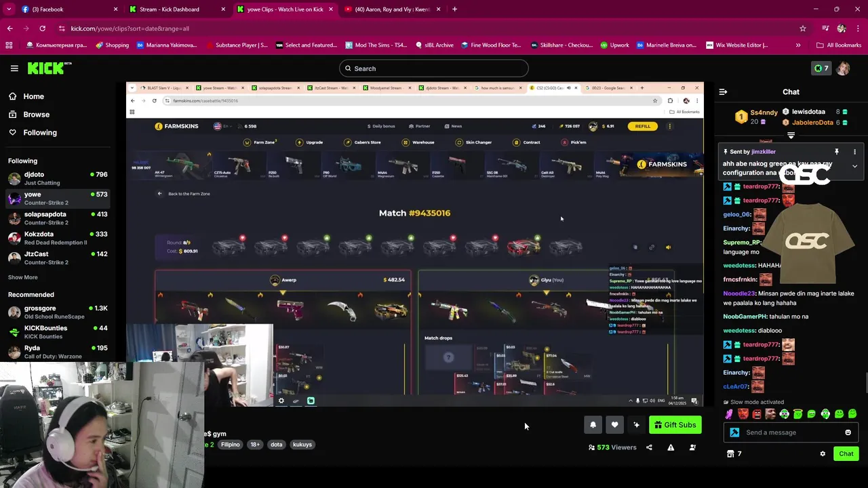Click the KICK logo
This screenshot has width=868, height=488.
(x=49, y=68)
